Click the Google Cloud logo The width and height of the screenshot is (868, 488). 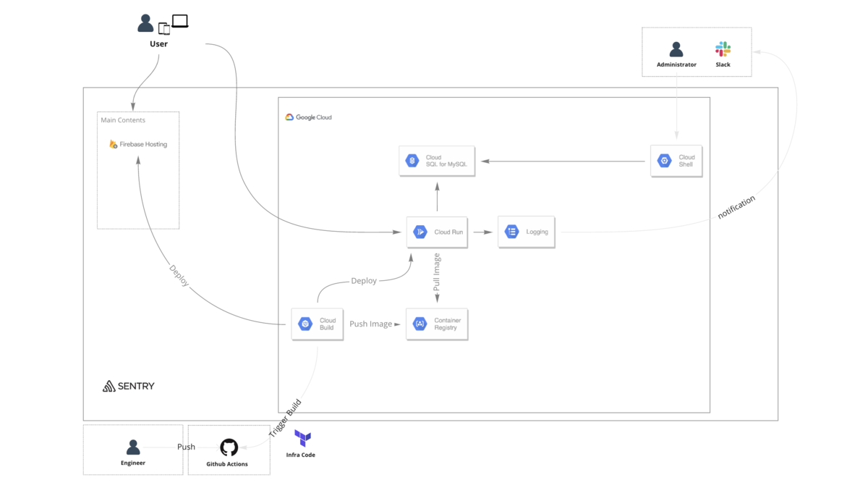(289, 117)
